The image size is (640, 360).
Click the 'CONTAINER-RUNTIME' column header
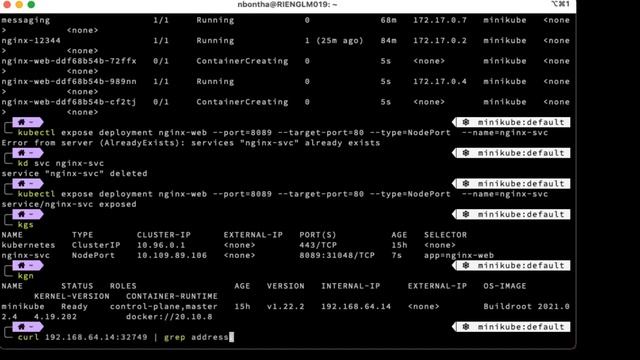(x=171, y=296)
